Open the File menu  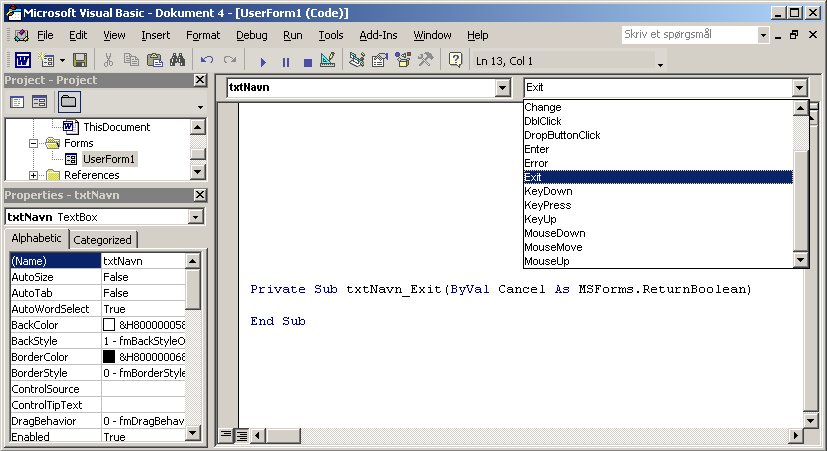pyautogui.click(x=45, y=35)
